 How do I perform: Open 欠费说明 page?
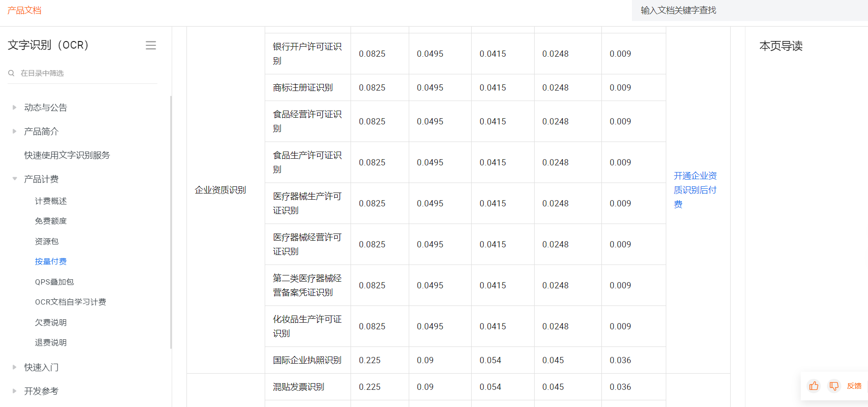tap(51, 323)
